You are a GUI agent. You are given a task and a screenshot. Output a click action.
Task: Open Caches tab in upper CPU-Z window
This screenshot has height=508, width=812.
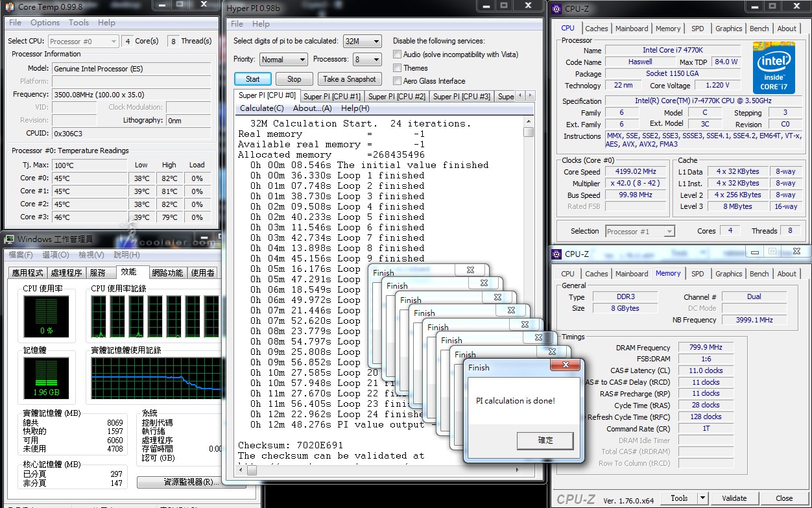pos(597,29)
